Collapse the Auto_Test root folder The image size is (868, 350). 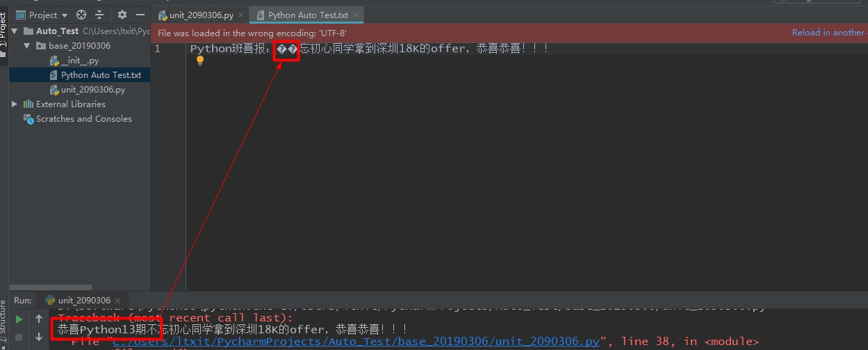pos(16,31)
